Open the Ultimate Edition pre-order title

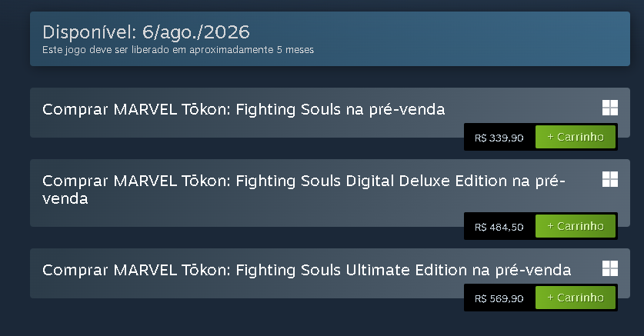pos(306,270)
